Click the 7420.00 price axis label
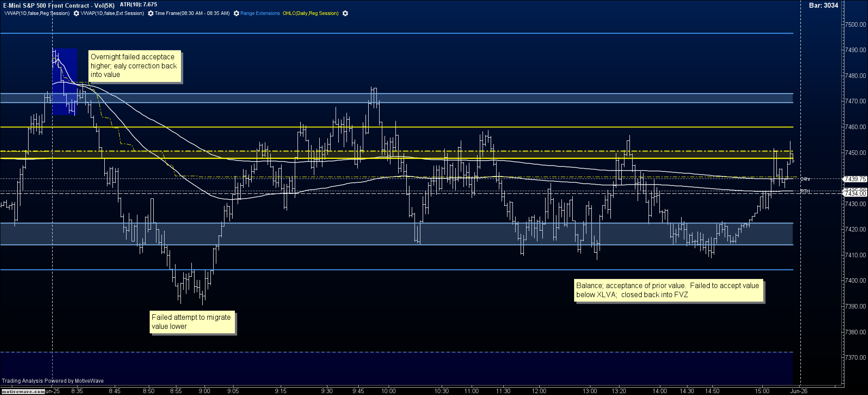The width and height of the screenshot is (868, 395). tap(856, 230)
